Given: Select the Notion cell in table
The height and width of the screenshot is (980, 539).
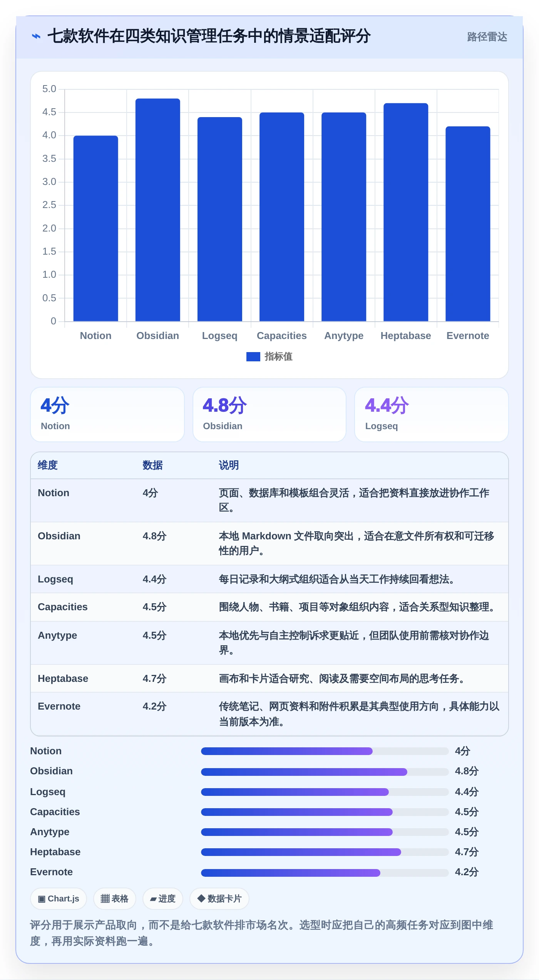Looking at the screenshot, I should (54, 493).
